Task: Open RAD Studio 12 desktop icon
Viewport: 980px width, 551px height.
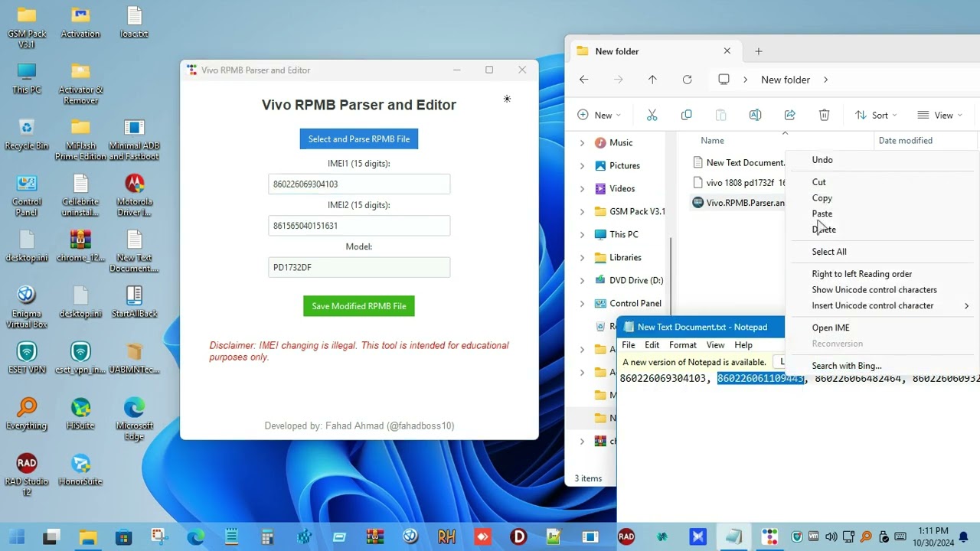Action: (x=27, y=474)
